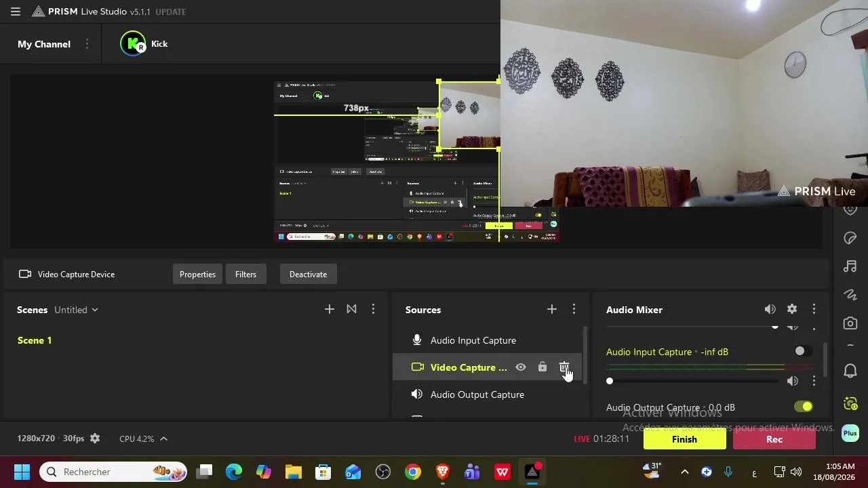Open the PRISM Plus badge
Screen dimensions: 868x488
850,433
